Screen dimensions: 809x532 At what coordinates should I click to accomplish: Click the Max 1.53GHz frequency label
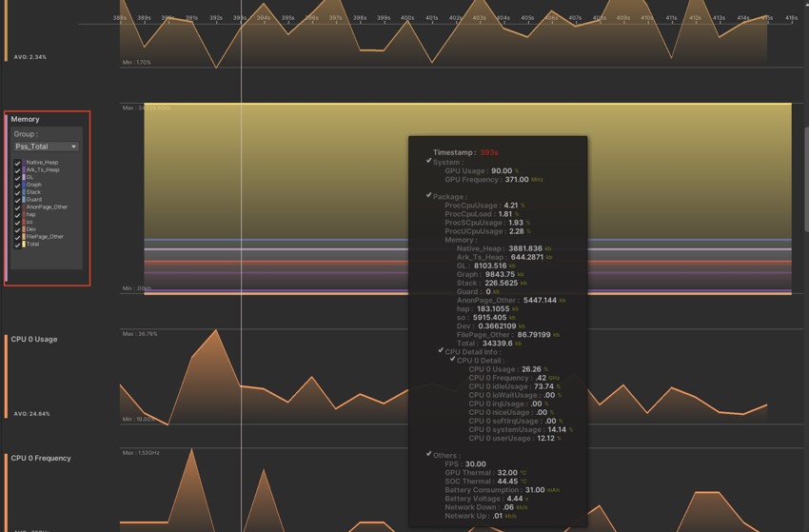(x=141, y=453)
